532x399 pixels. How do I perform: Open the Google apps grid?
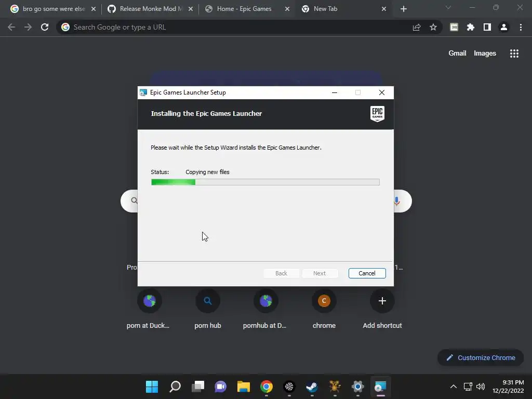point(514,54)
